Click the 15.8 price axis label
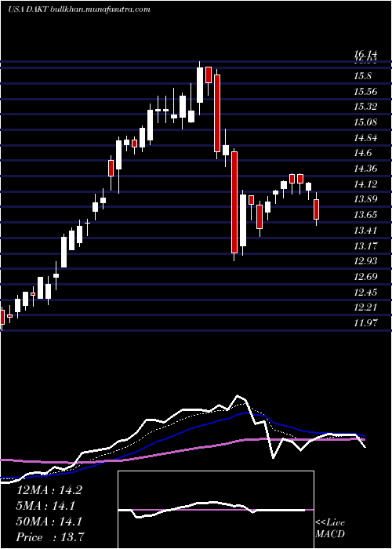 click(363, 76)
